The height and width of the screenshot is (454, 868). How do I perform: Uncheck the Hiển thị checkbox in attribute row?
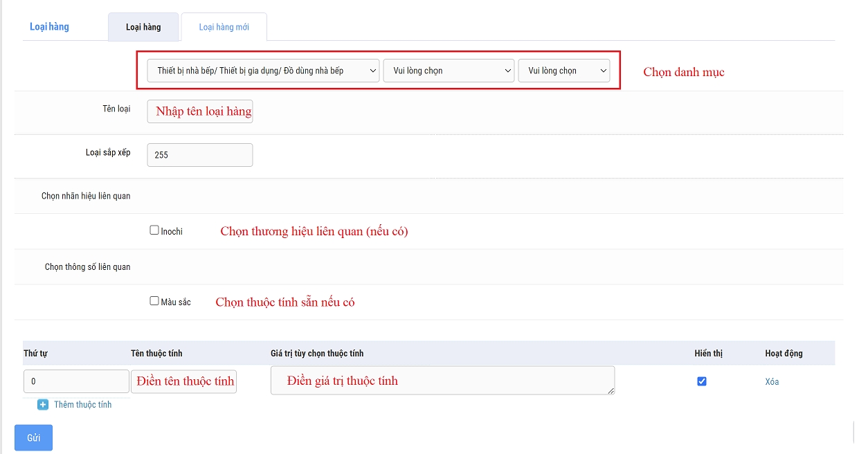(x=702, y=381)
